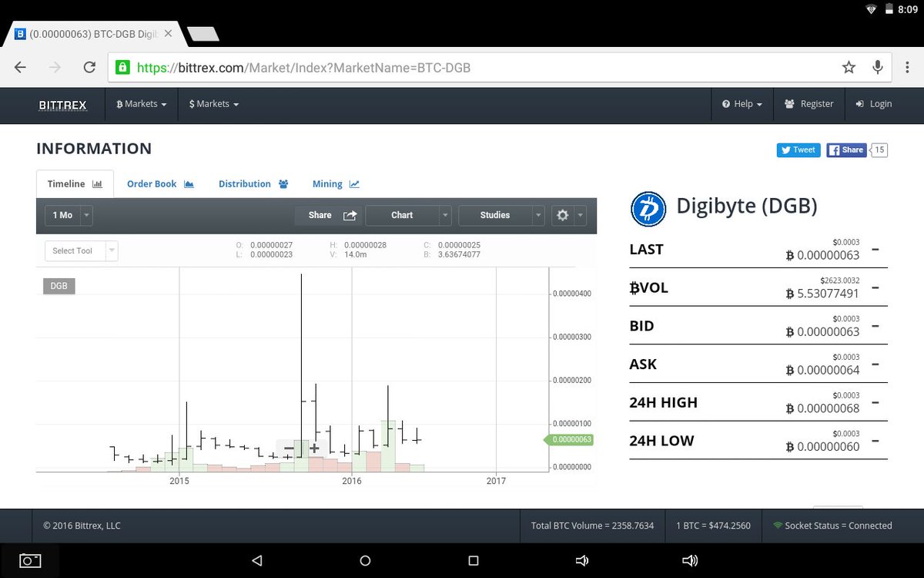Collapse the 24H LOW row
Viewport: 924px width, 578px height.
point(875,441)
